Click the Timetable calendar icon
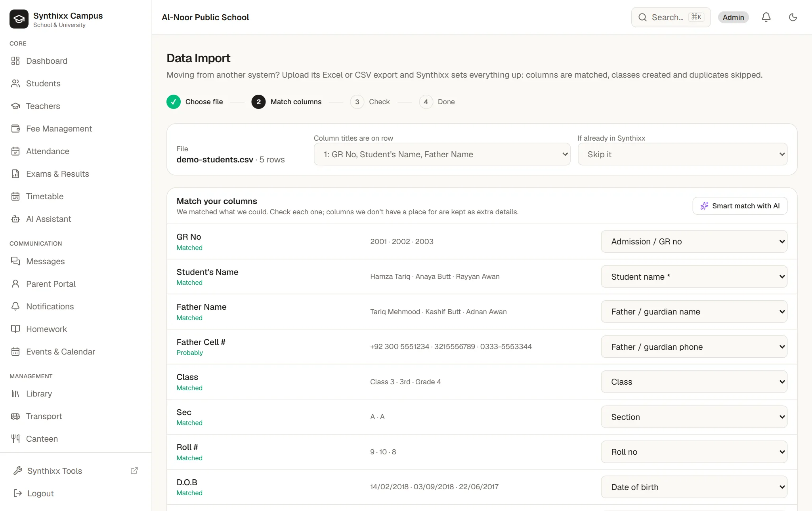The width and height of the screenshot is (812, 511). (x=15, y=196)
